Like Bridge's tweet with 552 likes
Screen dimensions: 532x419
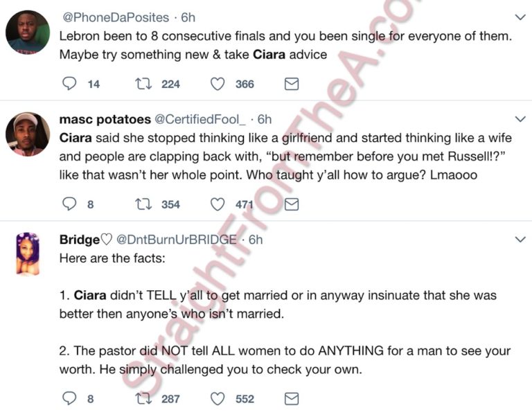pyautogui.click(x=218, y=398)
